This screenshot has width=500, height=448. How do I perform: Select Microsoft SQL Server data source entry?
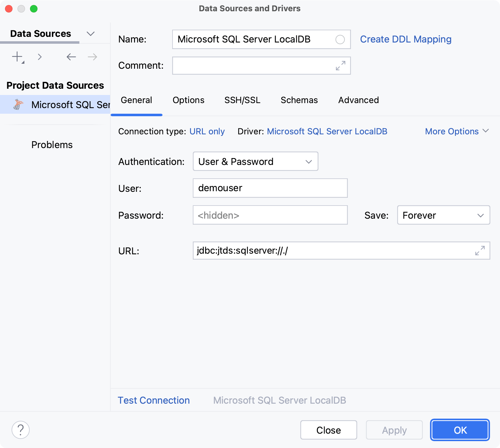pos(70,104)
